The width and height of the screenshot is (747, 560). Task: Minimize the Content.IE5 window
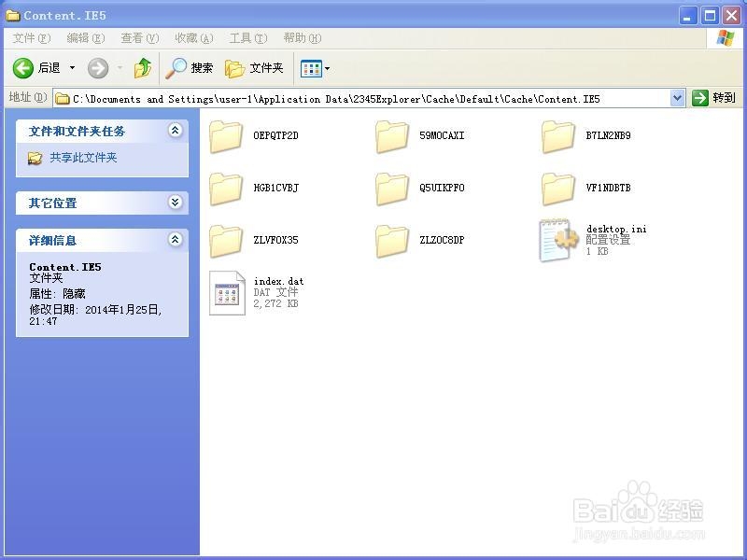coord(687,16)
